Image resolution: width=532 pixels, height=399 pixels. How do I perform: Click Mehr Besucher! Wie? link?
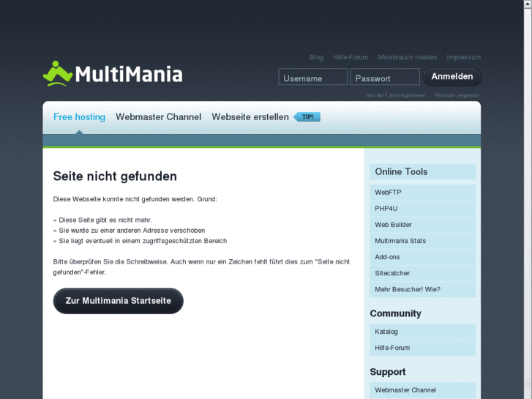pyautogui.click(x=422, y=290)
